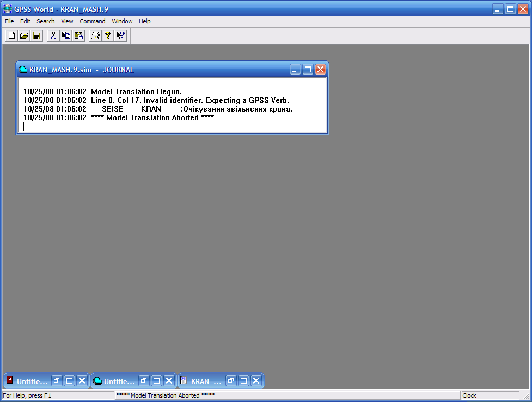Copy selection using the Copy icon
Viewport: 532px width, 402px height.
click(66, 35)
